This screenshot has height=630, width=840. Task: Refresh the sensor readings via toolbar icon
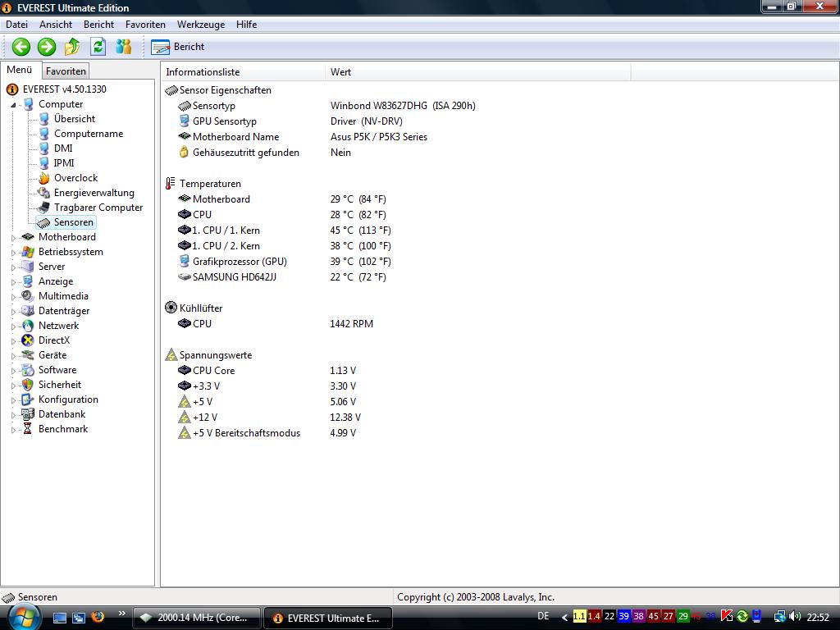[x=98, y=47]
